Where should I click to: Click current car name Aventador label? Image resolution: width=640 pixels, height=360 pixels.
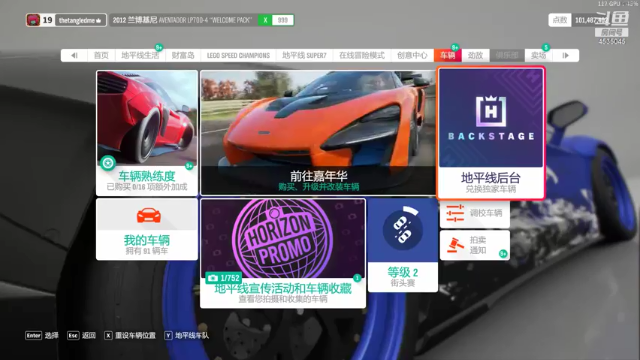(182, 20)
